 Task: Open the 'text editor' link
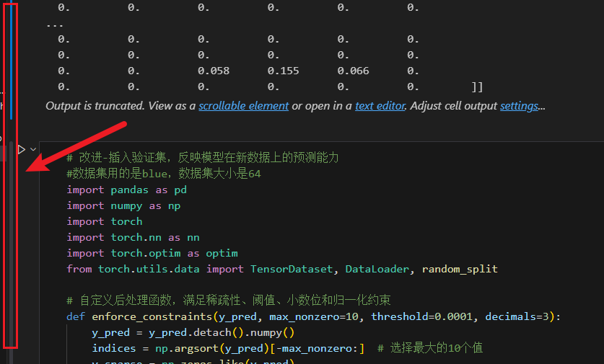(380, 106)
